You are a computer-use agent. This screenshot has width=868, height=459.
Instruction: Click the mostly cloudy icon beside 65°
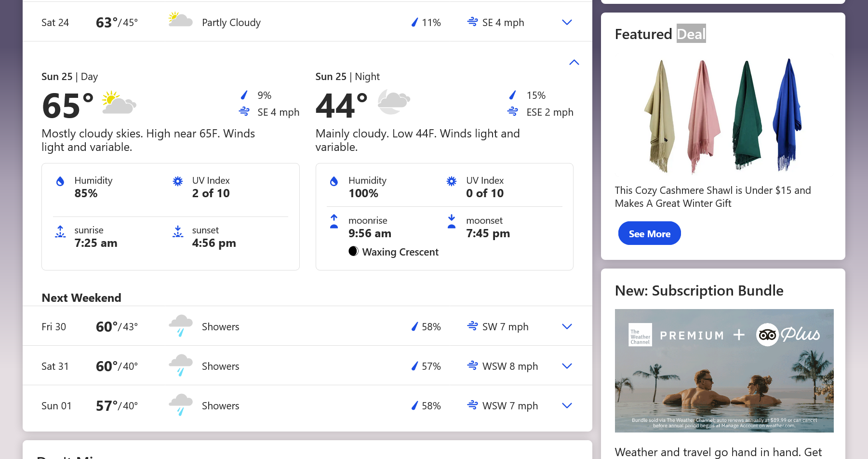point(119,103)
